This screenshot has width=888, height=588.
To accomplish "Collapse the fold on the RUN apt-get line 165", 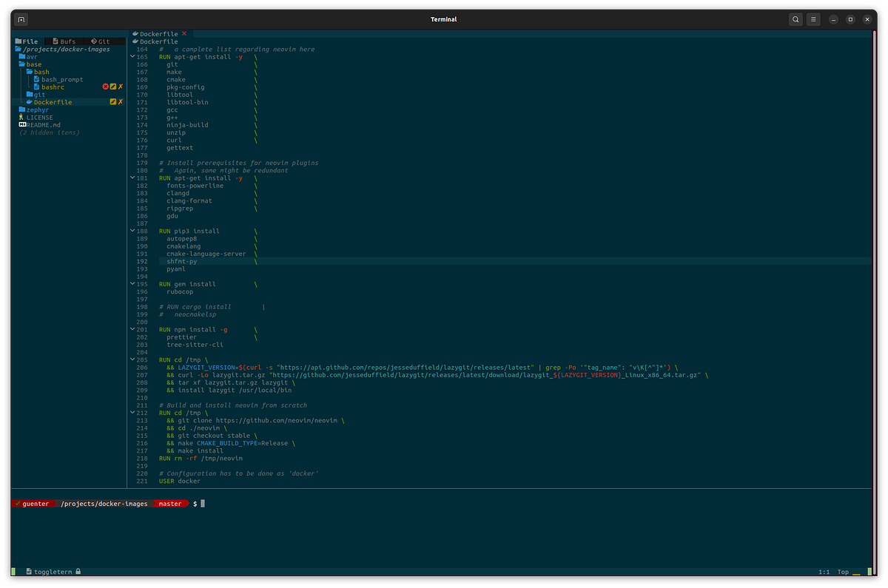I will (x=132, y=56).
